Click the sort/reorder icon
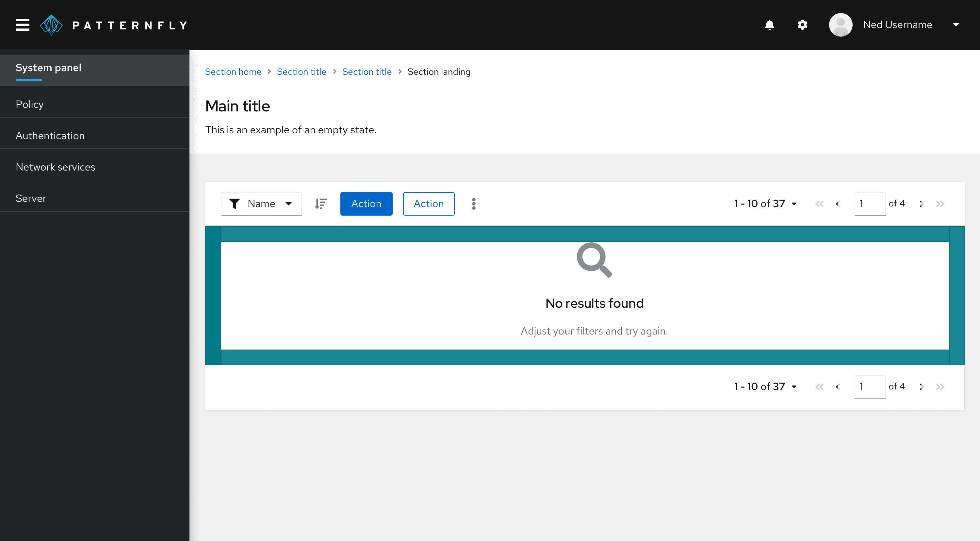 [321, 204]
